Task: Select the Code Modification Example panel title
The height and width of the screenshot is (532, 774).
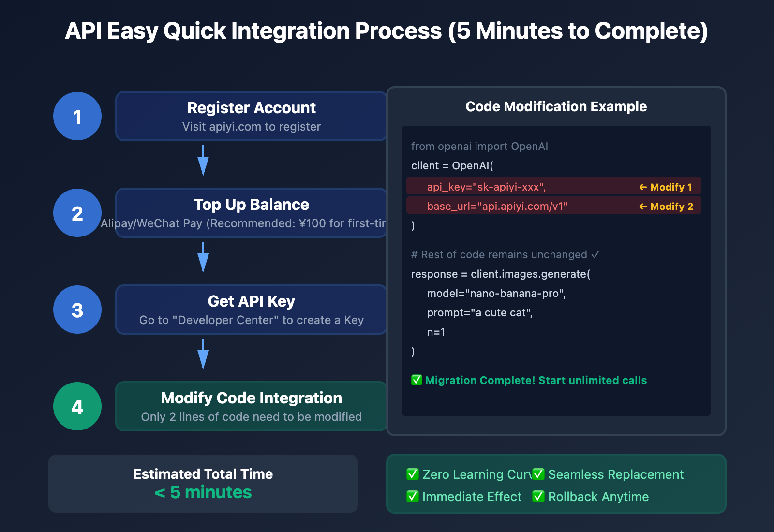Action: pyautogui.click(x=555, y=106)
